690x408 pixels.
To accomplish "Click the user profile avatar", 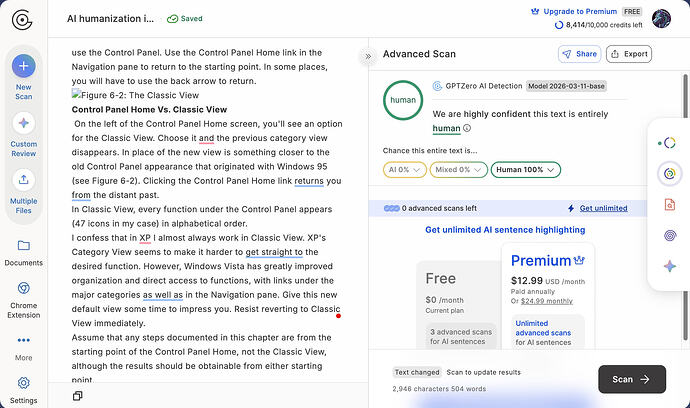I will pos(661,18).
